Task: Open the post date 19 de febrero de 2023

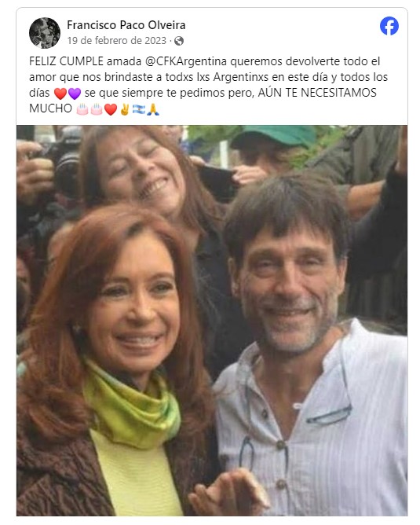Action: 117,41
